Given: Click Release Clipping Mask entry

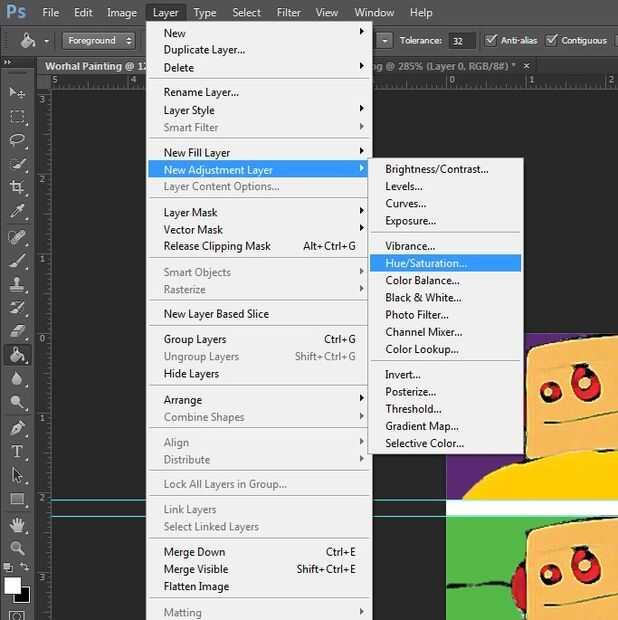Looking at the screenshot, I should pyautogui.click(x=260, y=246).
